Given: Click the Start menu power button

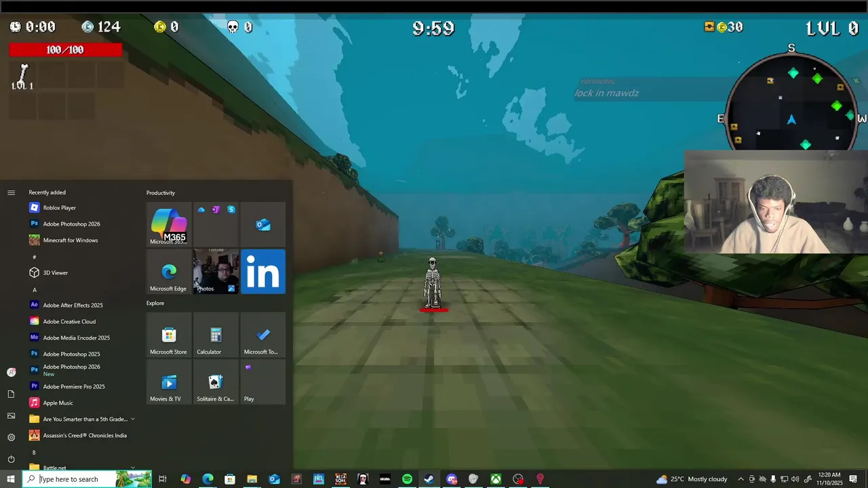Looking at the screenshot, I should (11, 459).
